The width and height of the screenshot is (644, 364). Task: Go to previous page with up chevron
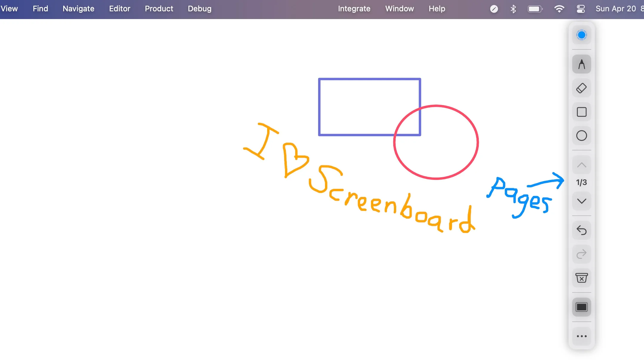pos(581,165)
